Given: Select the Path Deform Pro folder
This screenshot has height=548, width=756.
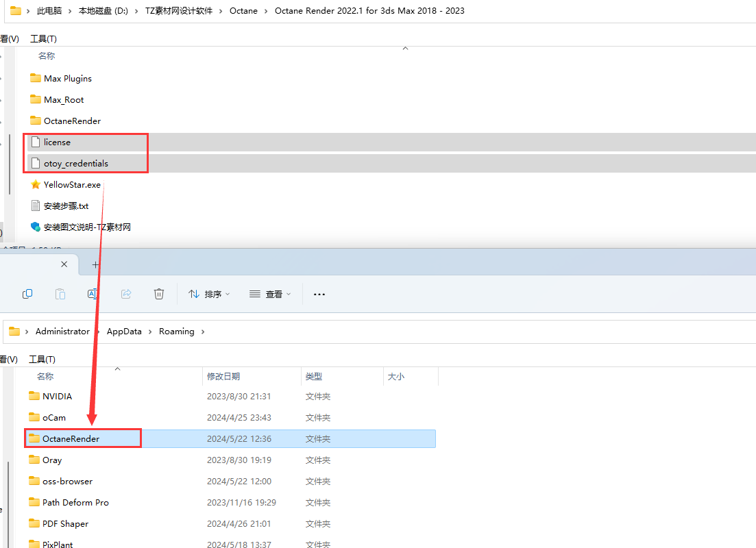Looking at the screenshot, I should tap(69, 502).
